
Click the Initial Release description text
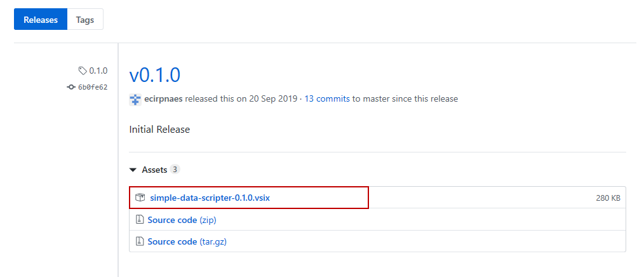pos(159,130)
